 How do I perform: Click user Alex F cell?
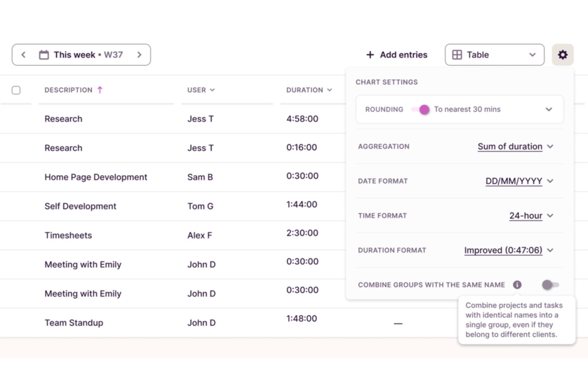click(199, 235)
